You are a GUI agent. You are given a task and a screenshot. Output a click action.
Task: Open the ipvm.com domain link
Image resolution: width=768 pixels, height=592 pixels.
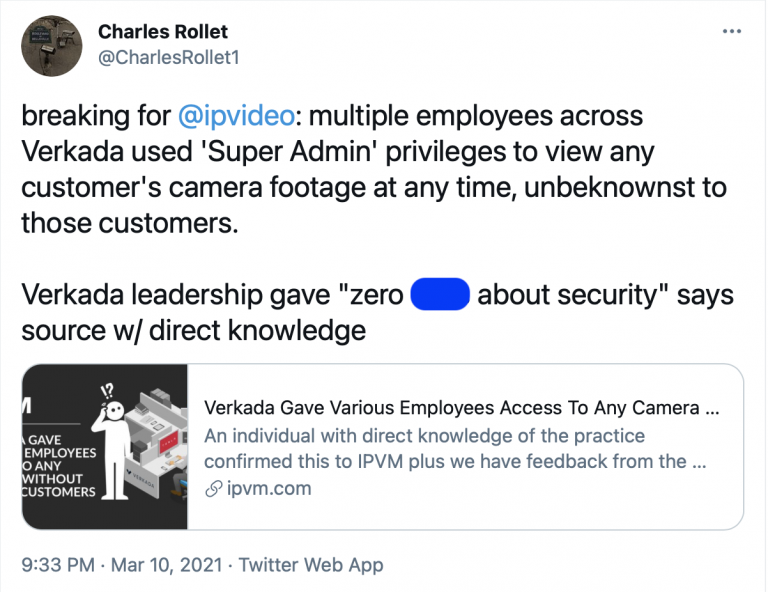(268, 489)
